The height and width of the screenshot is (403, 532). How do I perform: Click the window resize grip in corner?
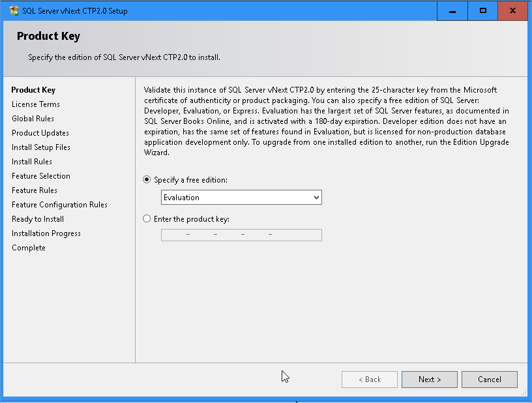click(524, 393)
